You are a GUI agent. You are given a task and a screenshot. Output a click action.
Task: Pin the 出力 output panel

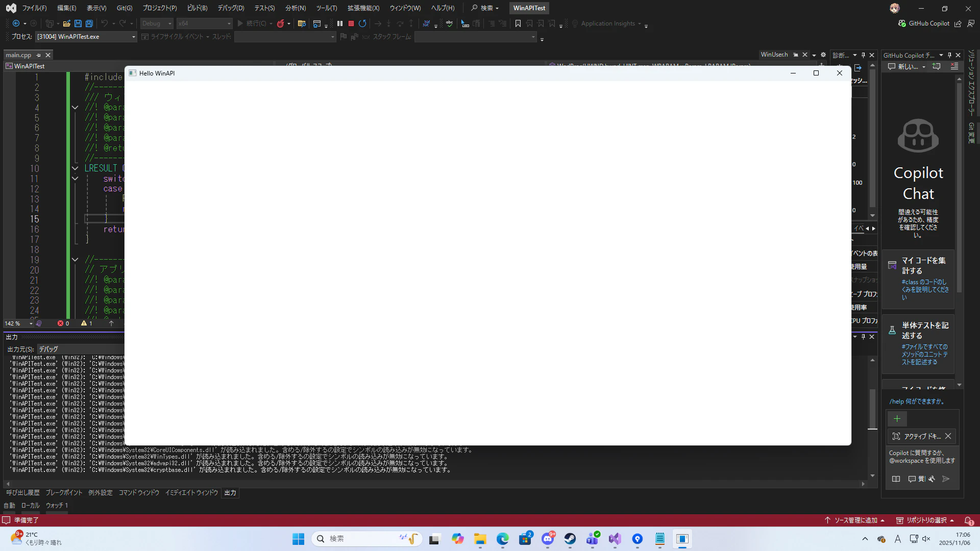pyautogui.click(x=863, y=336)
